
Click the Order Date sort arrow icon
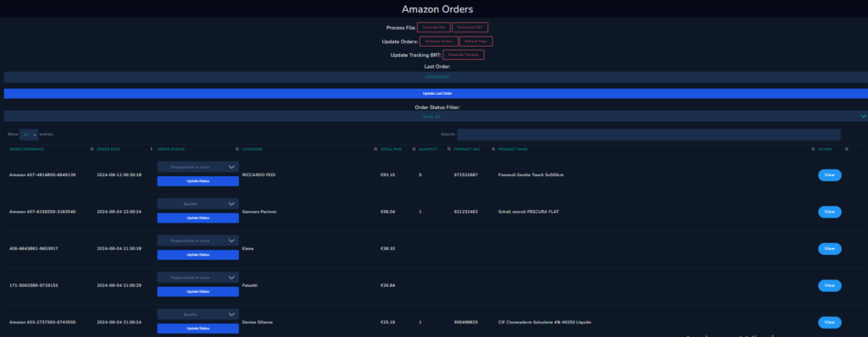[151, 149]
